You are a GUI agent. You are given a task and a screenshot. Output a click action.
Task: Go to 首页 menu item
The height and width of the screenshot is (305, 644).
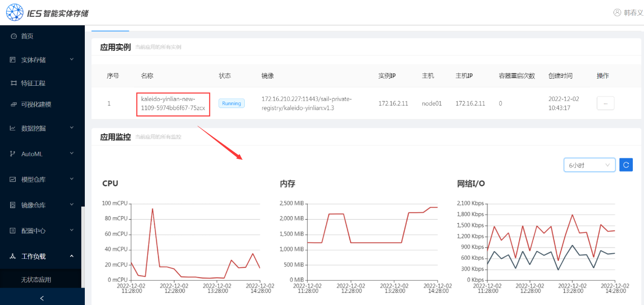27,37
